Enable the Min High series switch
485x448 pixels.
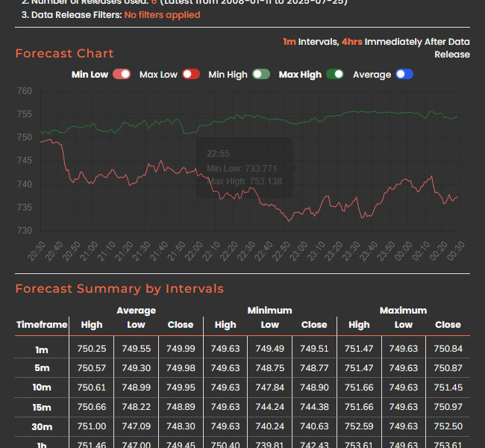pos(260,75)
